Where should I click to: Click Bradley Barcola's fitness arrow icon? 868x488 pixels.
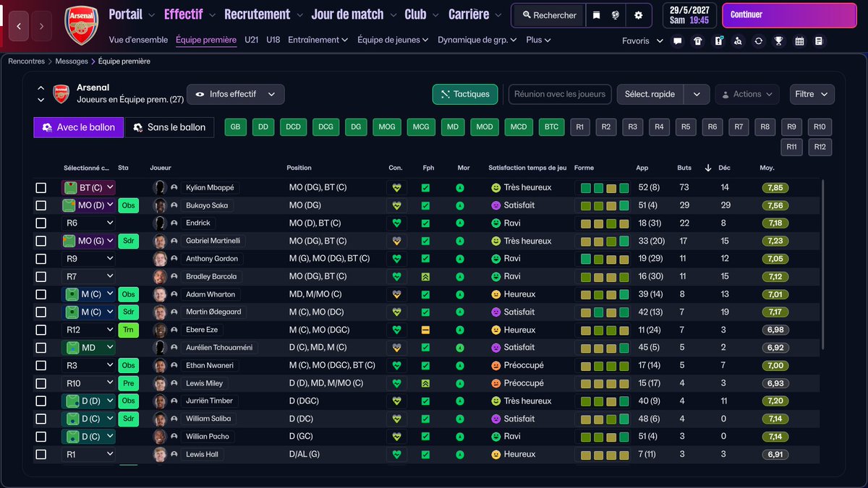point(426,276)
